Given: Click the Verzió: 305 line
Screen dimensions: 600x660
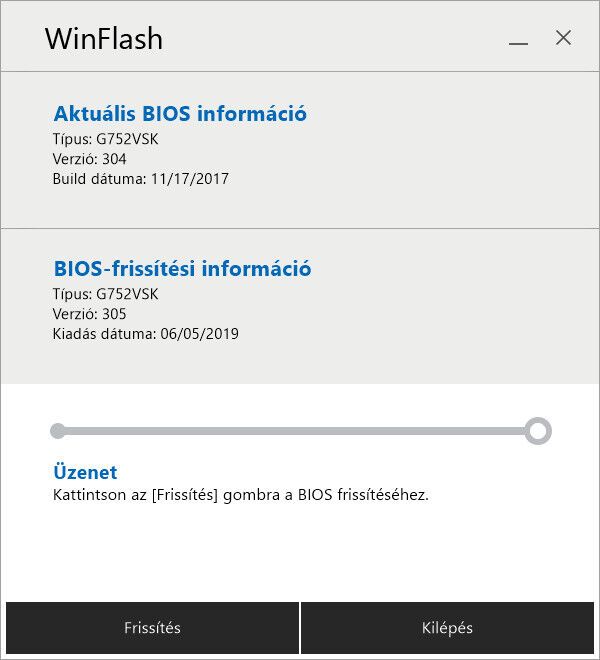Looking at the screenshot, I should (89, 314).
